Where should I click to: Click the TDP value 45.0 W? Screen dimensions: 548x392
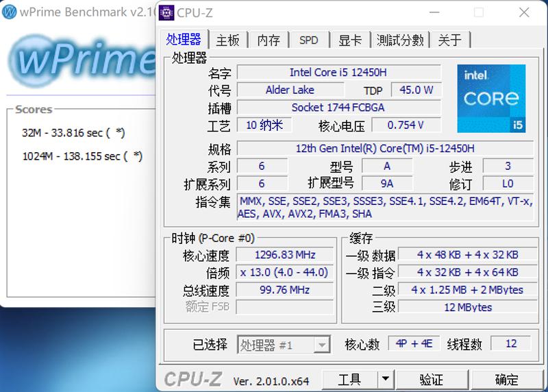click(416, 90)
